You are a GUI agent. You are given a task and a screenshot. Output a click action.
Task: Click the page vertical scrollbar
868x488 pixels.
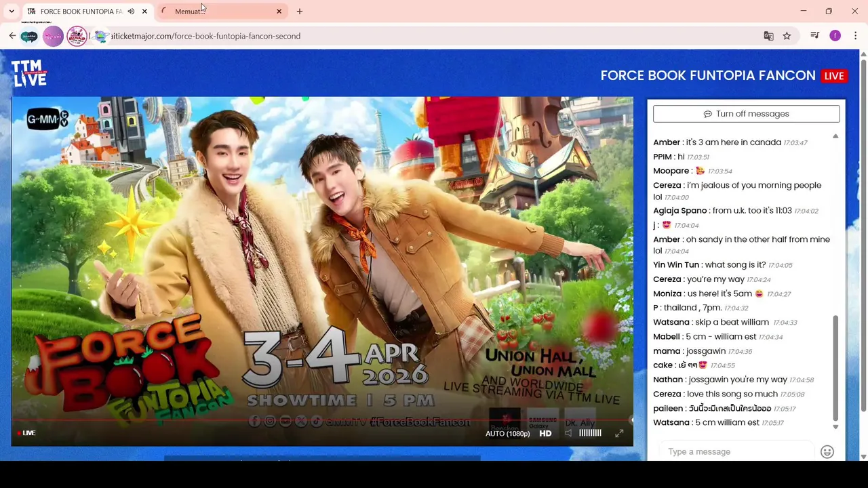(863, 235)
